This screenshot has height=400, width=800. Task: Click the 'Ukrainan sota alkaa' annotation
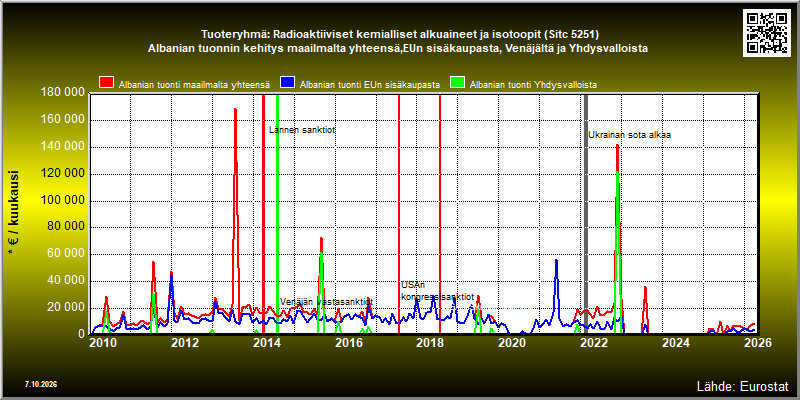click(629, 135)
